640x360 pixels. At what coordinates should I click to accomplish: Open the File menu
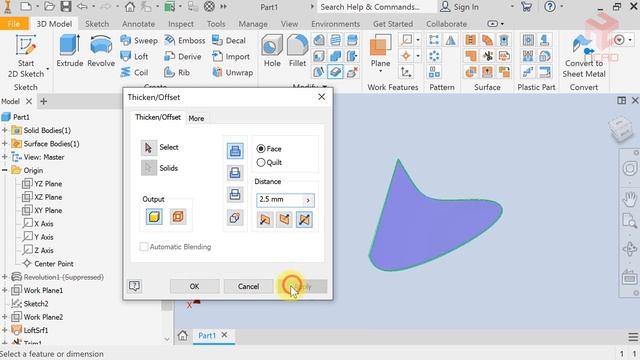coord(13,24)
